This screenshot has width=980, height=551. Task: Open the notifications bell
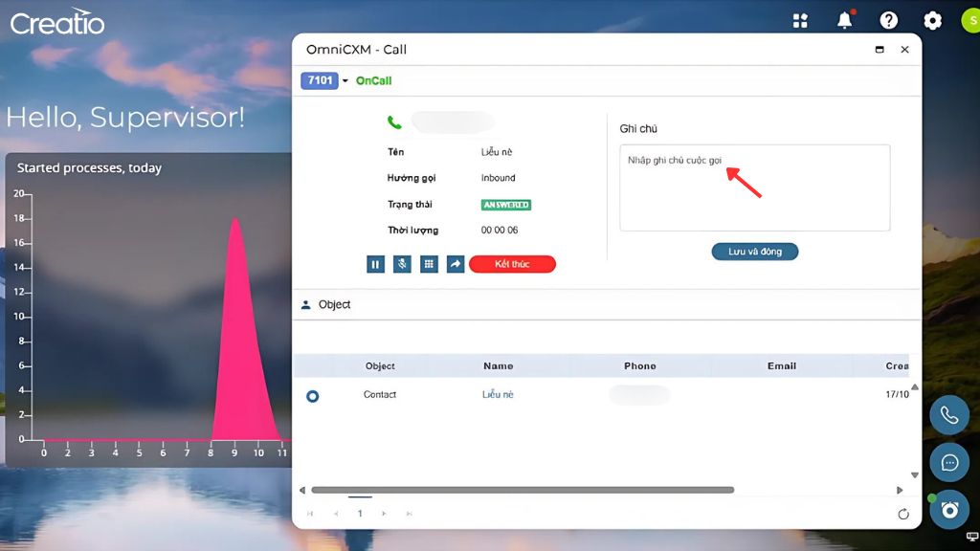844,20
